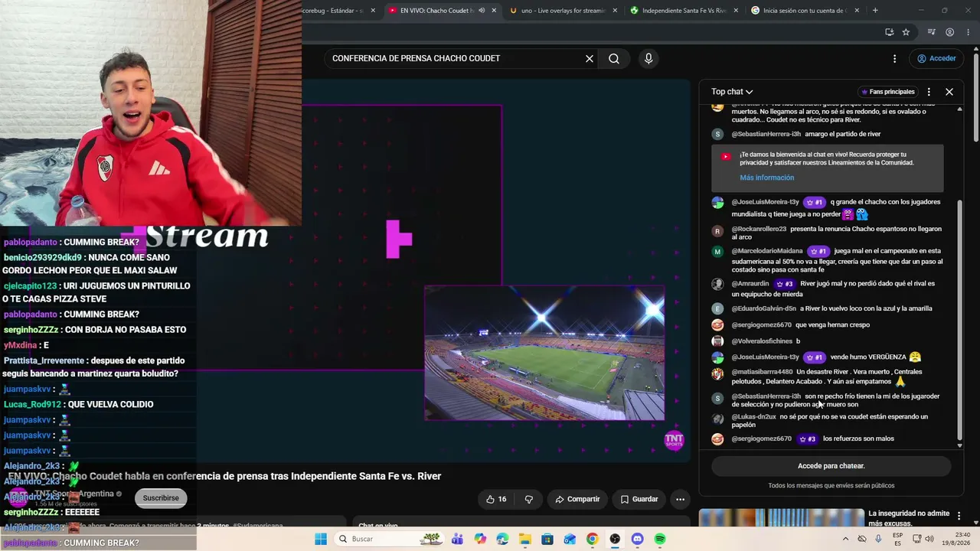
Task: Follow the 'Más información' link
Action: coord(766,178)
